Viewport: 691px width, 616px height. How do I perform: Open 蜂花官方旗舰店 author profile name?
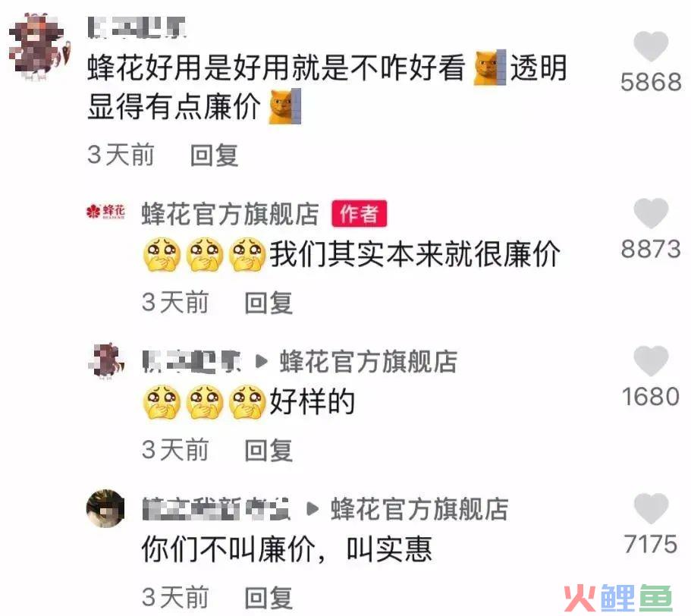[x=230, y=214]
